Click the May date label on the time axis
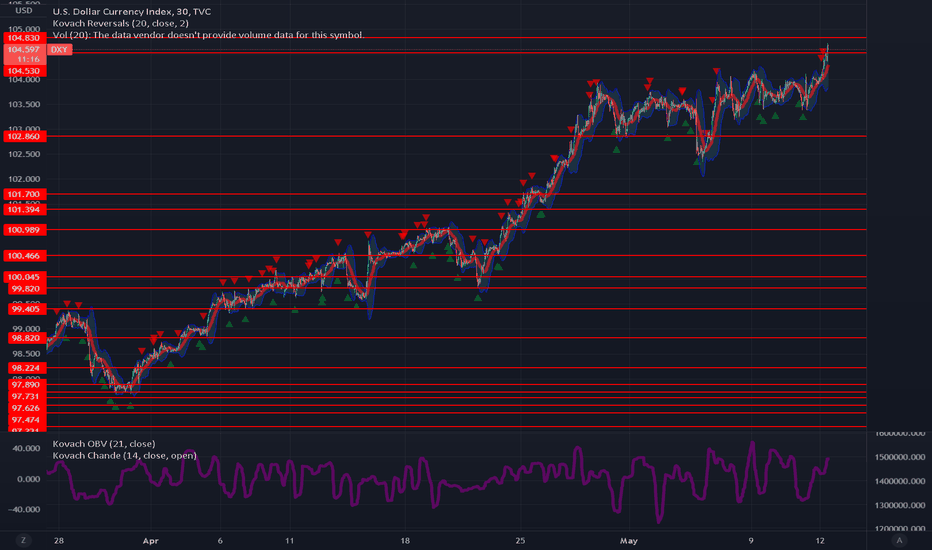Screen dimensions: 932x550 pyautogui.click(x=628, y=540)
